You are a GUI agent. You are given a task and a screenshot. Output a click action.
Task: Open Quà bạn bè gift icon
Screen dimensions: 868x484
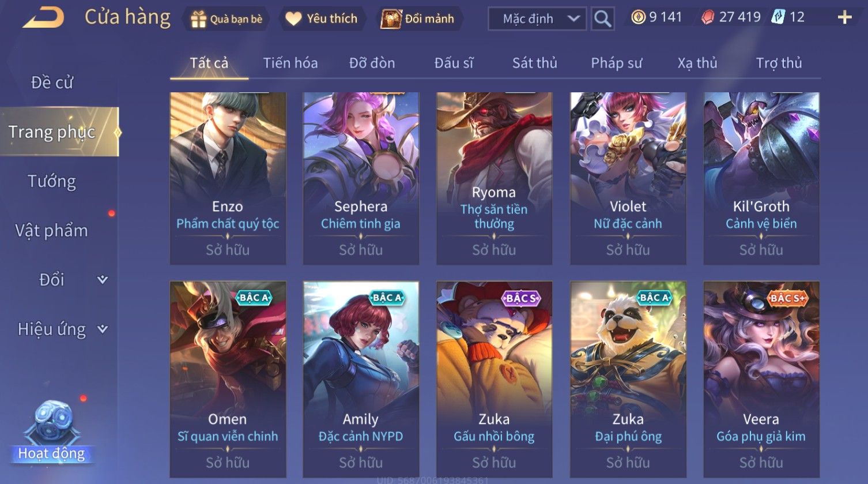[x=227, y=19]
